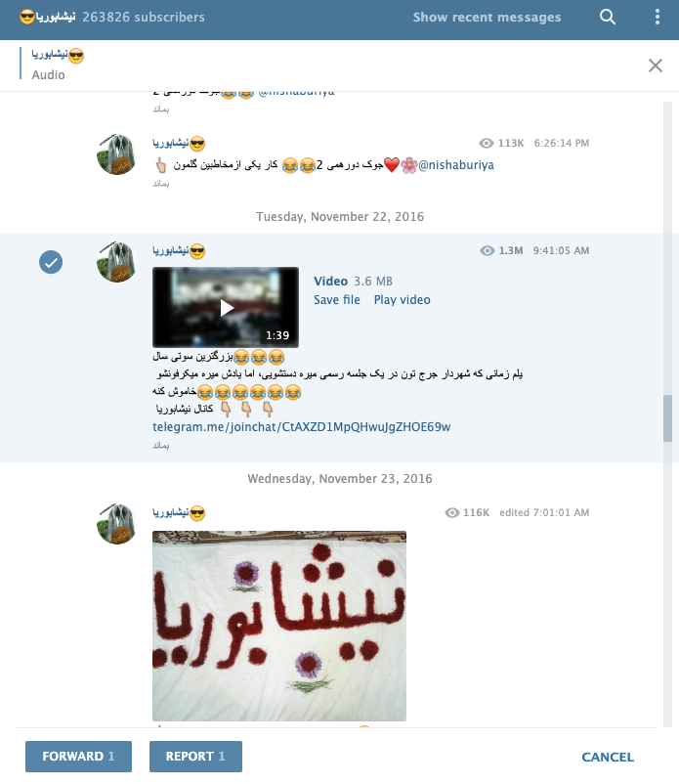Click the channel avatar beside the 6:26:14 PM message
Image resolution: width=679 pixels, height=784 pixels.
117,154
